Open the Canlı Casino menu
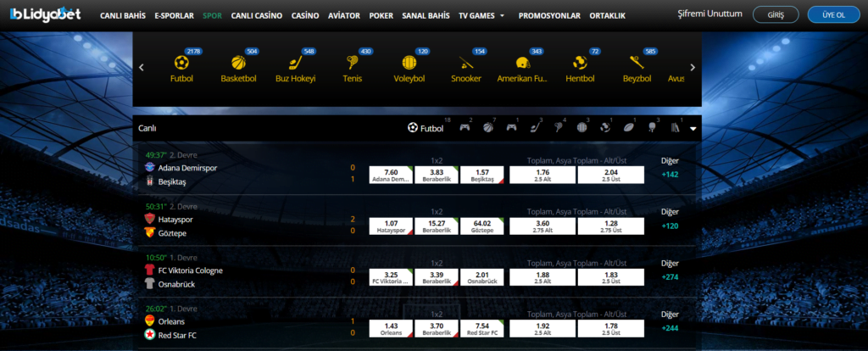 256,15
